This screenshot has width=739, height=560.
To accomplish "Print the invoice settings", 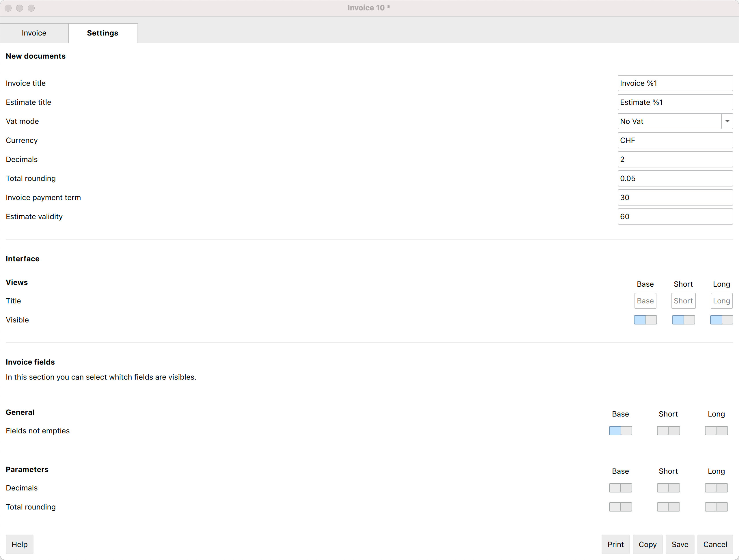I will [616, 544].
